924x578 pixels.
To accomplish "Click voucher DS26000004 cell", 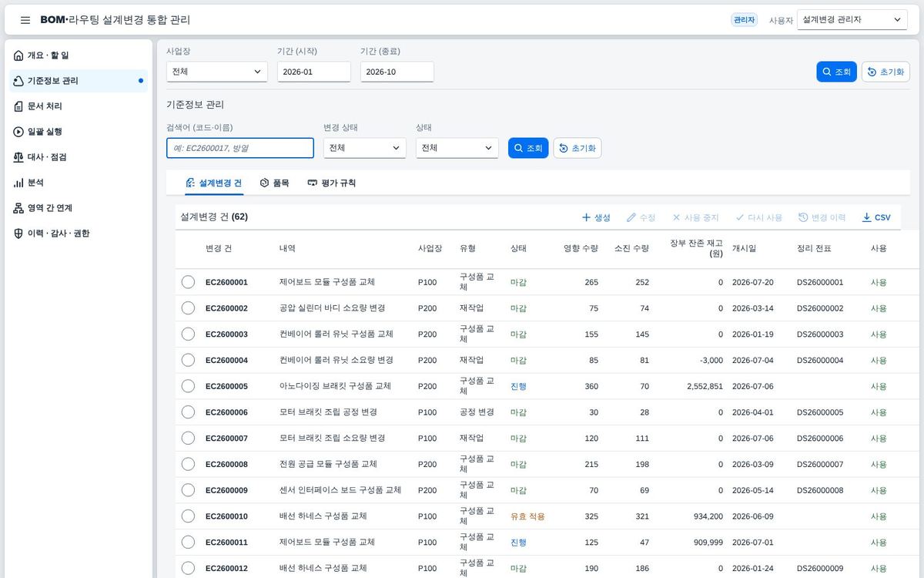I will point(820,360).
